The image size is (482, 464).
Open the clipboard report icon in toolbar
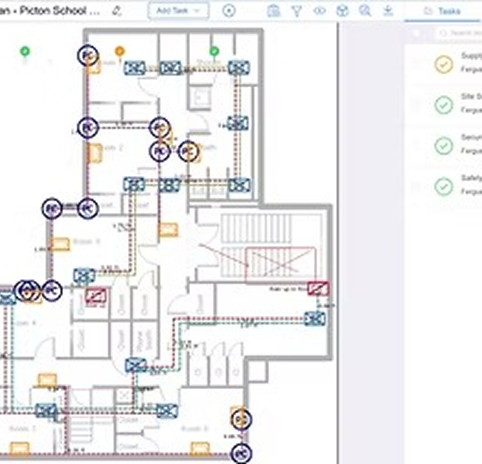pos(274,11)
